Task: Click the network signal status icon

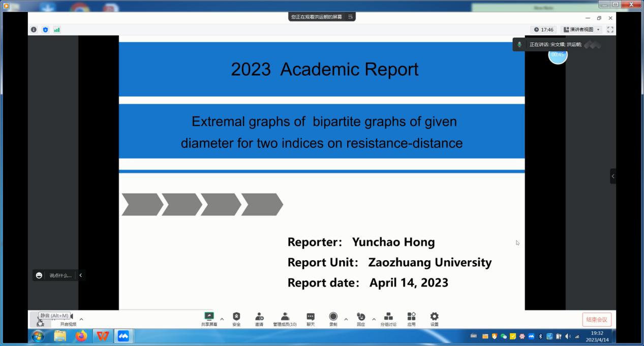Action: 57,30
